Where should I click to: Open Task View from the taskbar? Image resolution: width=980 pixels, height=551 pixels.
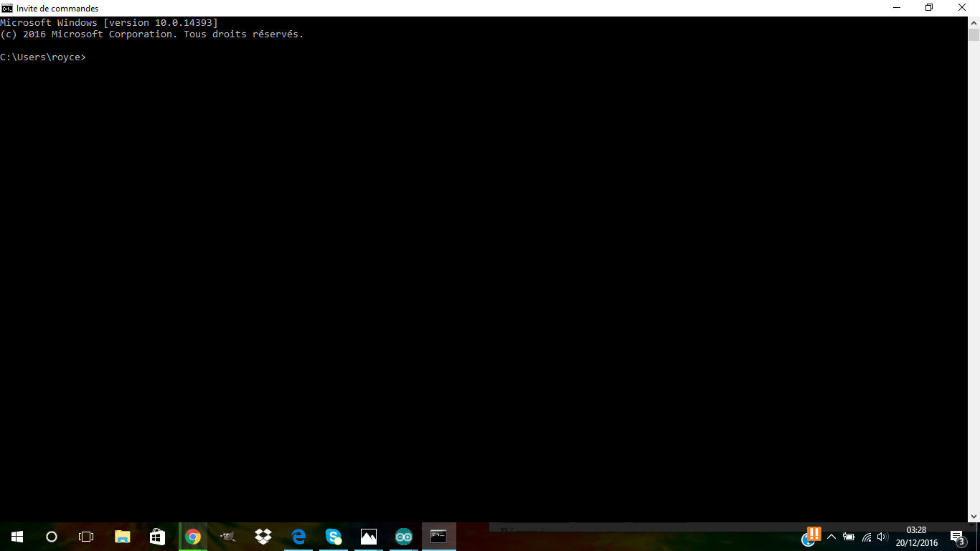pos(86,537)
